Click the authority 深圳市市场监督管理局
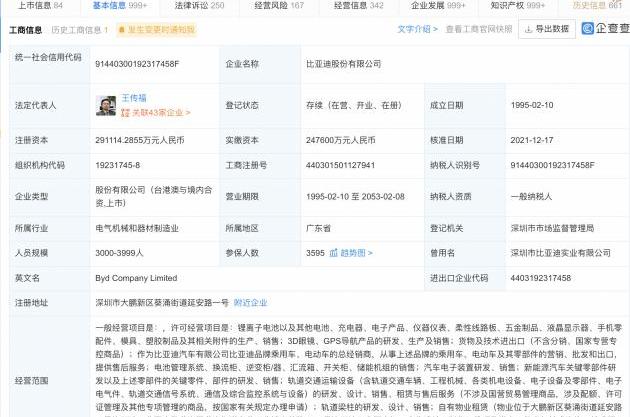 (552, 228)
